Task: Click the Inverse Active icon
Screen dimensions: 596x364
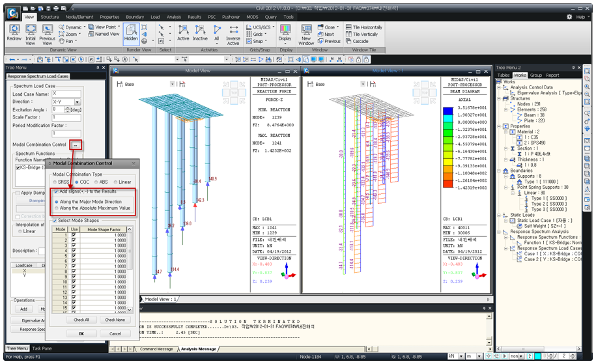Action: point(233,29)
